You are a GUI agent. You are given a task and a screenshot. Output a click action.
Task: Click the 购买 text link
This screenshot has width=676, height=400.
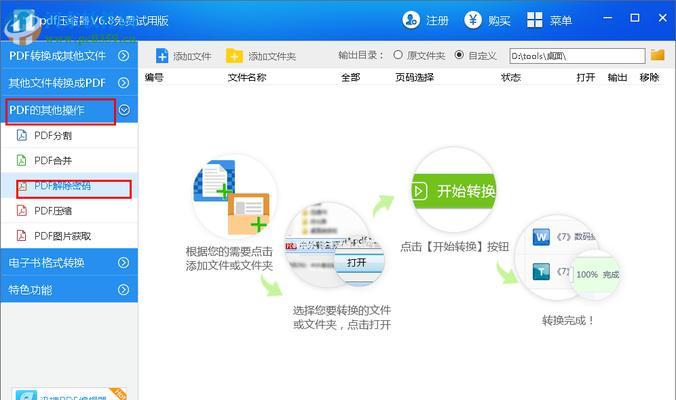[x=499, y=20]
